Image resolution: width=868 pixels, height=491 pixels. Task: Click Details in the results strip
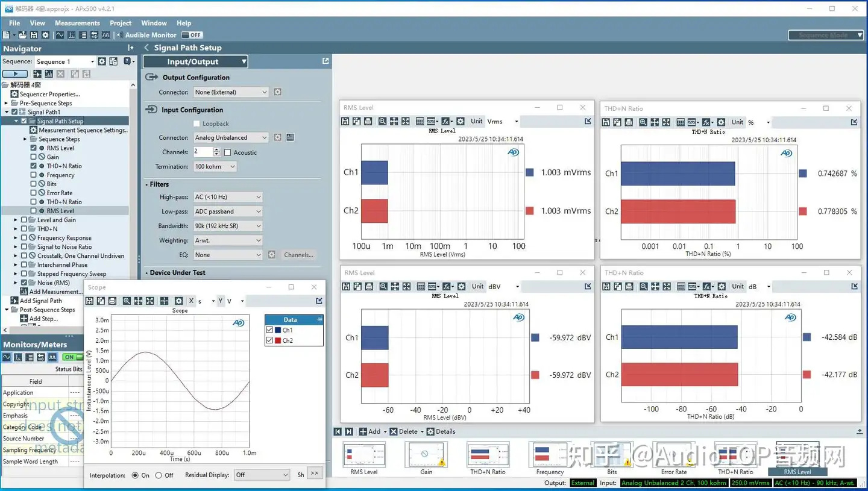(442, 431)
